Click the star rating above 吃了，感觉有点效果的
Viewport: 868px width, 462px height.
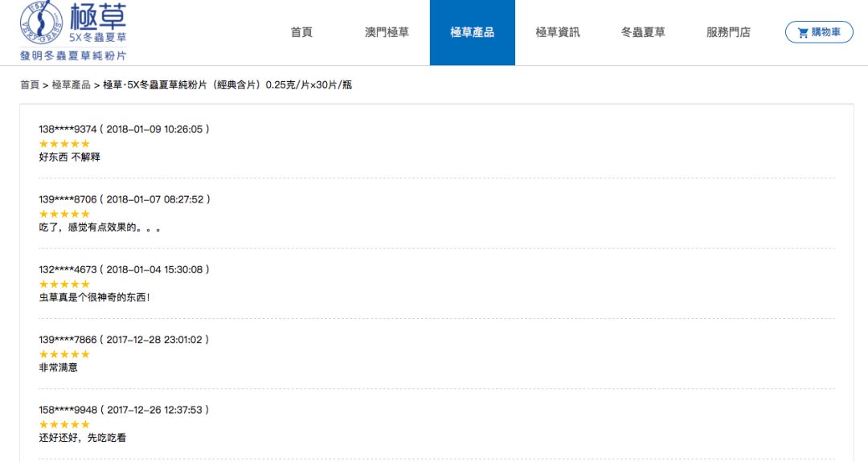pyautogui.click(x=64, y=214)
